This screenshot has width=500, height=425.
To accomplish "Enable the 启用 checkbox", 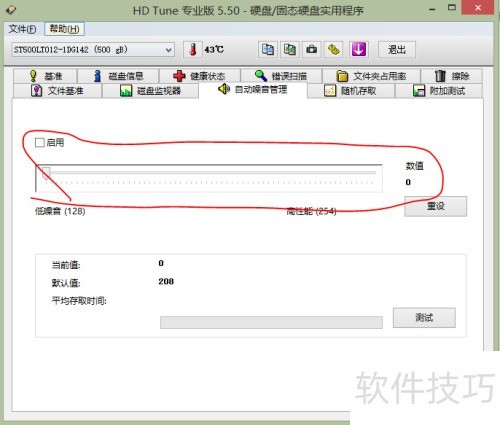I will [x=40, y=143].
